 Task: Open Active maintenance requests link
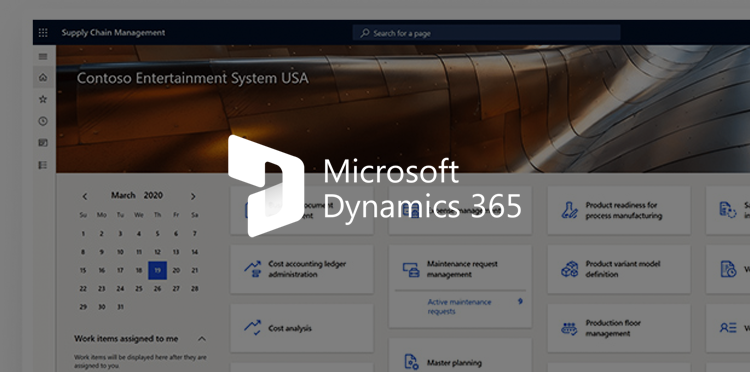pyautogui.click(x=459, y=306)
